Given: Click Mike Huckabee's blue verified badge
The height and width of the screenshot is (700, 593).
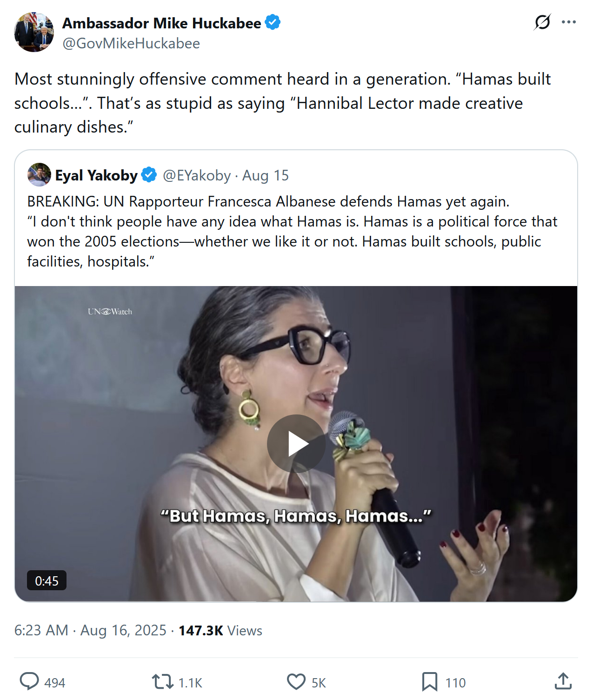Looking at the screenshot, I should point(273,22).
